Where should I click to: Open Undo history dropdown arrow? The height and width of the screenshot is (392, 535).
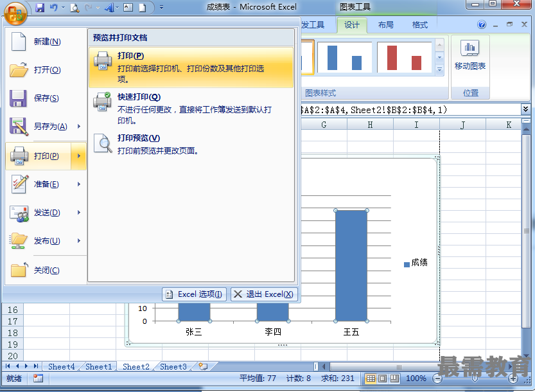(x=63, y=8)
